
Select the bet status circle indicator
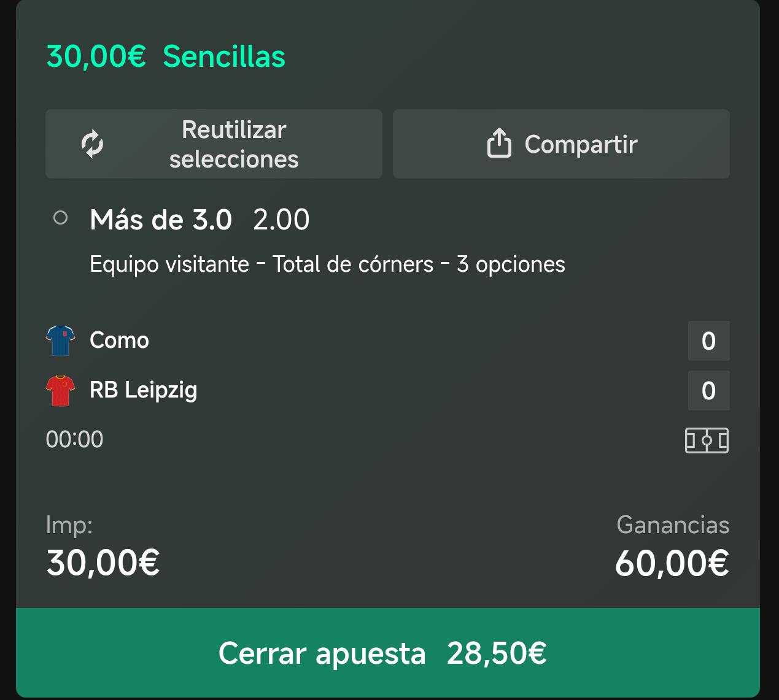(x=60, y=217)
